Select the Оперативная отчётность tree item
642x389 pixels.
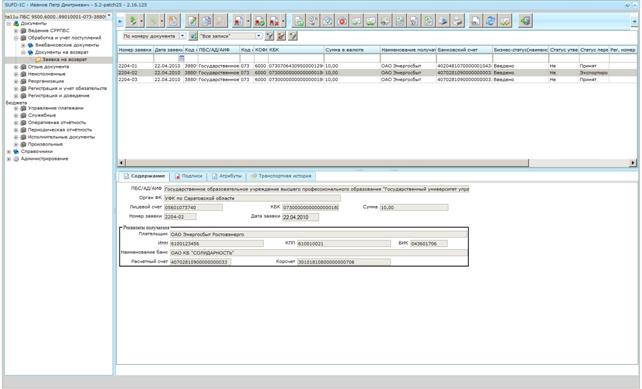tap(57, 122)
